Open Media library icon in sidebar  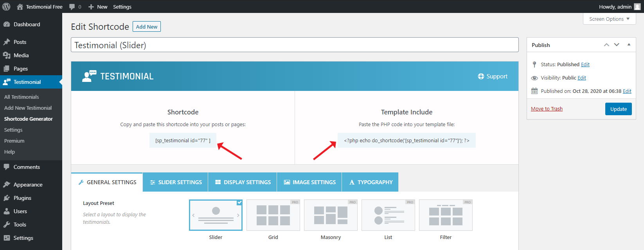[x=7, y=55]
